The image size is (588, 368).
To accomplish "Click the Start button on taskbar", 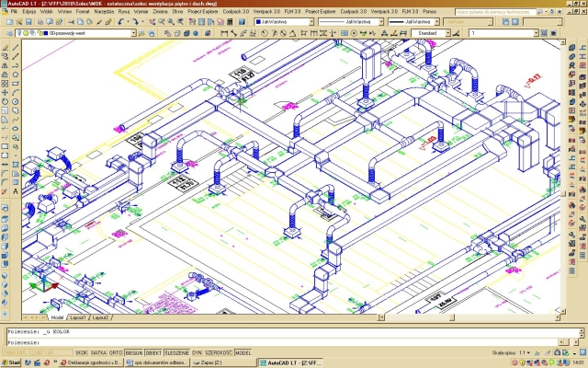I will click(x=10, y=362).
